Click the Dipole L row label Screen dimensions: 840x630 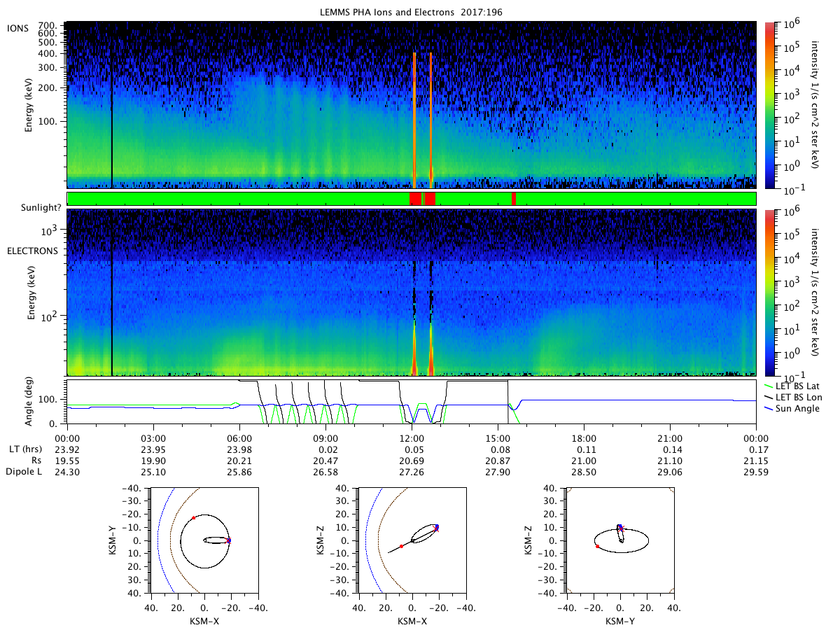[x=23, y=473]
